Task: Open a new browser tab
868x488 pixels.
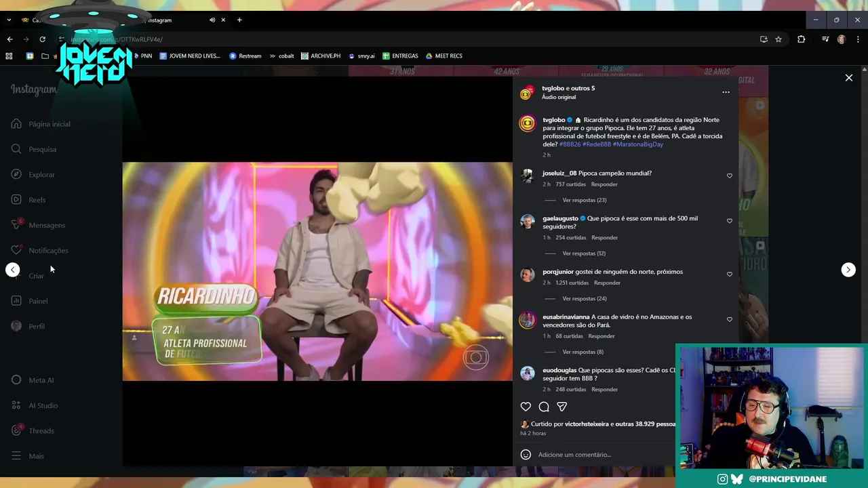Action: pyautogui.click(x=239, y=20)
